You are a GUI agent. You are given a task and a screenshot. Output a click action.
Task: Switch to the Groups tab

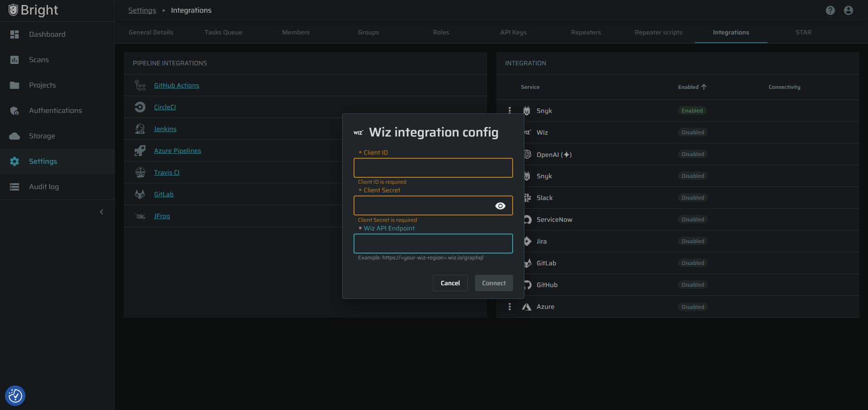click(x=369, y=32)
